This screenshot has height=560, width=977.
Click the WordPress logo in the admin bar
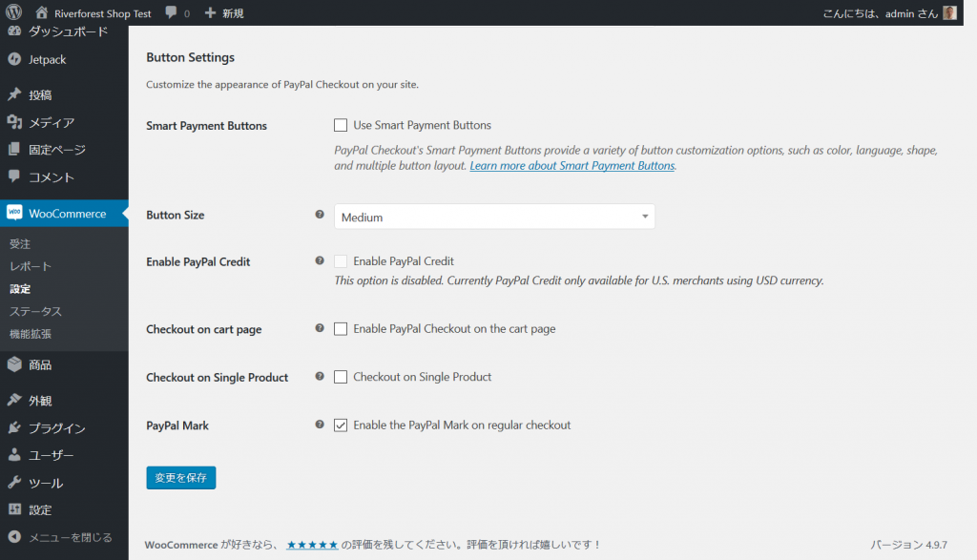tap(13, 13)
